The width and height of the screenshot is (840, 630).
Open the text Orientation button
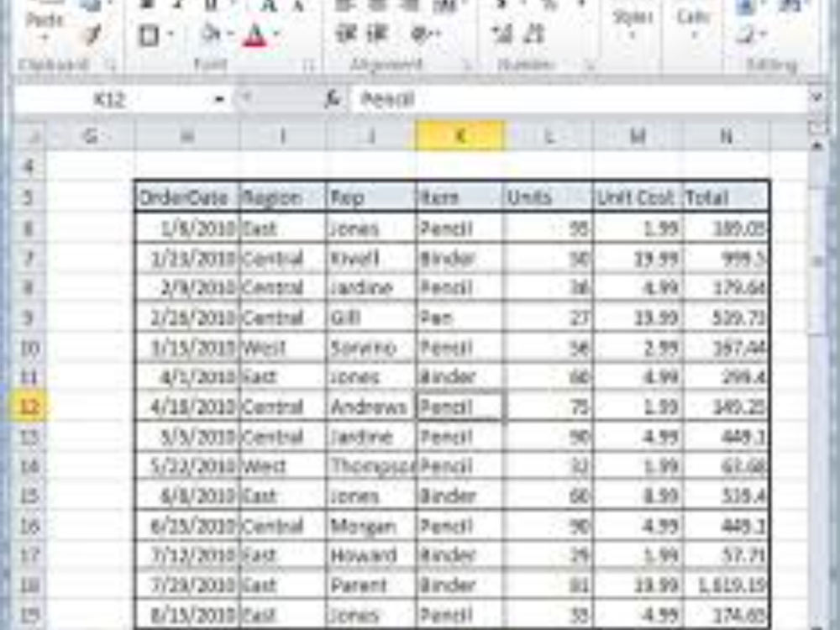421,34
